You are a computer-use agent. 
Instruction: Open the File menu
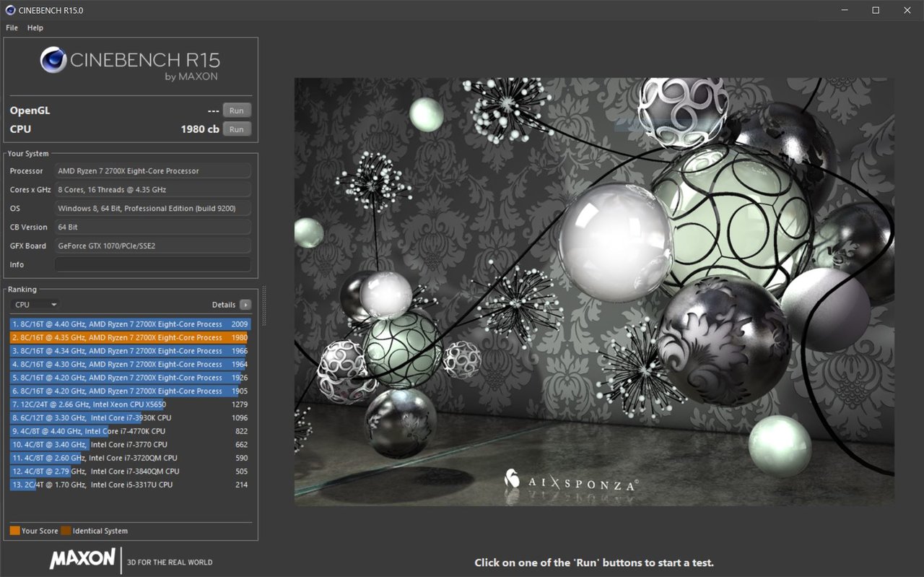tap(12, 27)
